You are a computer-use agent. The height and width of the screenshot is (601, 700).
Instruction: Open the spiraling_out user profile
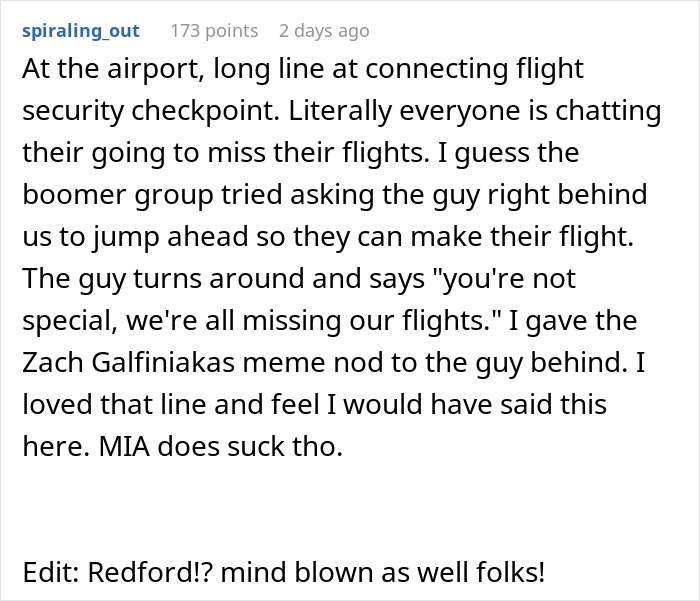pyautogui.click(x=81, y=31)
